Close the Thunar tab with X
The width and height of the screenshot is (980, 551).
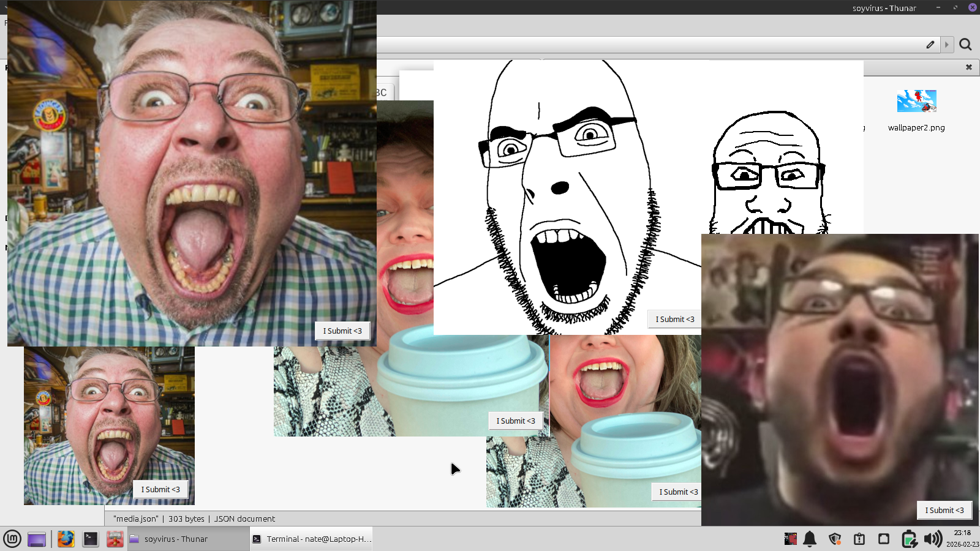point(969,67)
